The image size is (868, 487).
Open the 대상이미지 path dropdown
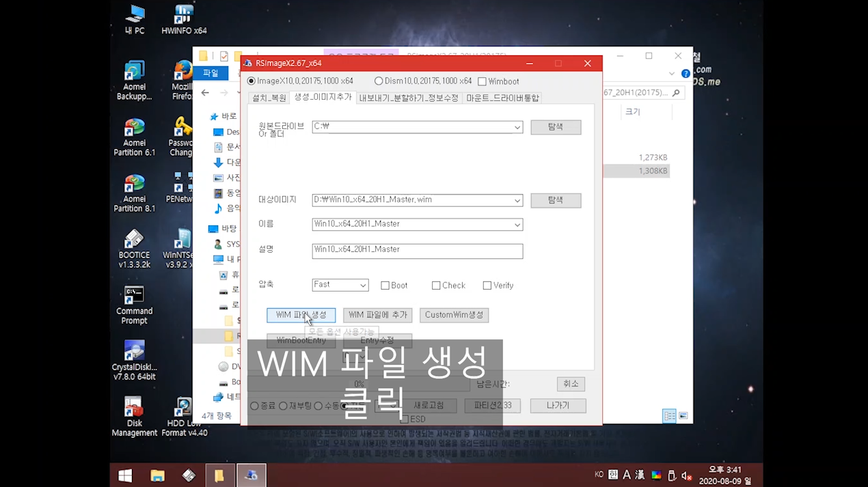click(x=517, y=200)
